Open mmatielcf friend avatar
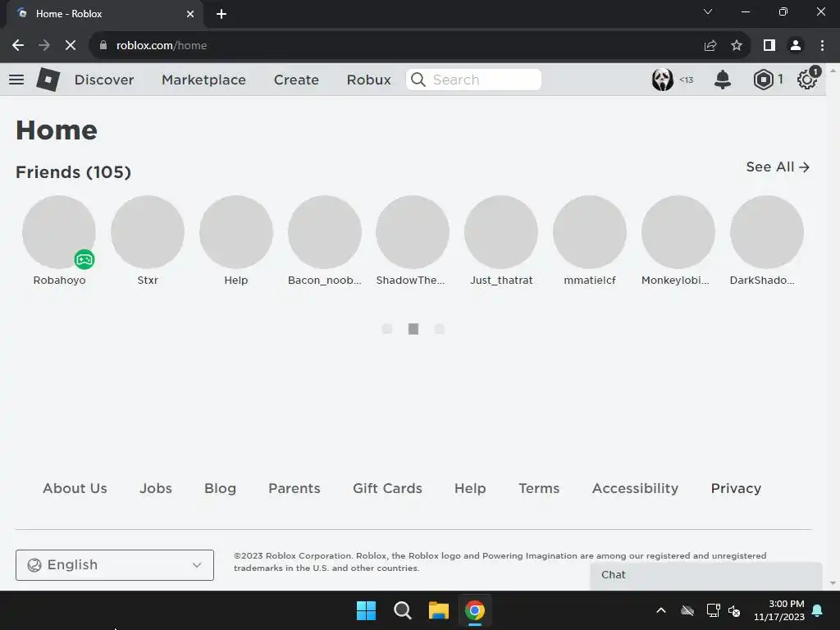Viewport: 840px width, 630px height. pos(589,232)
